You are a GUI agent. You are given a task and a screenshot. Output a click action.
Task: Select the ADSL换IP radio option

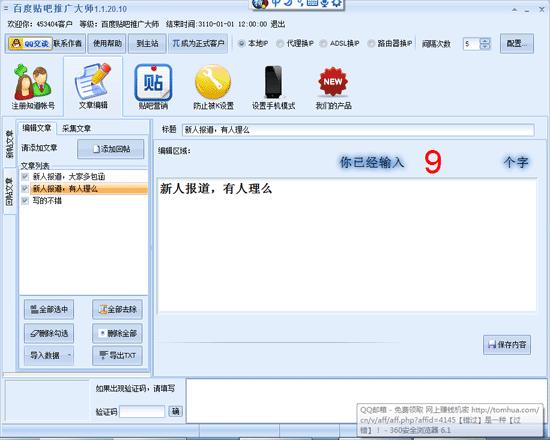click(323, 44)
